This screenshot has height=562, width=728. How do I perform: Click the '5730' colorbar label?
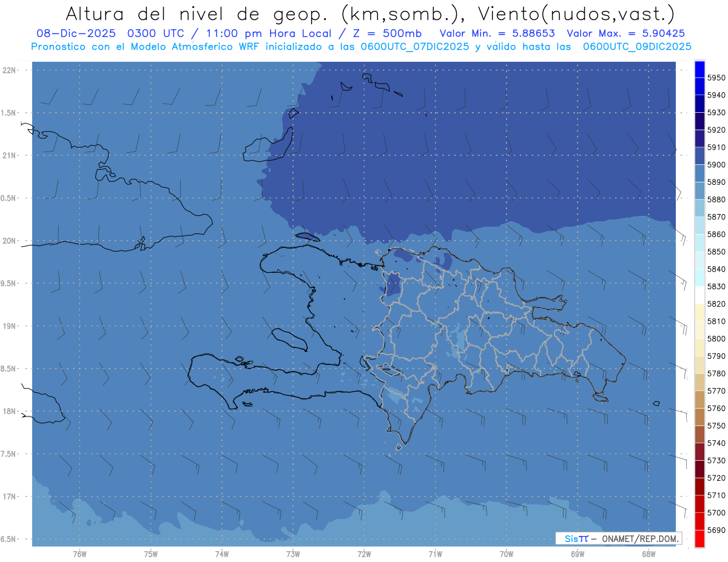point(716,460)
